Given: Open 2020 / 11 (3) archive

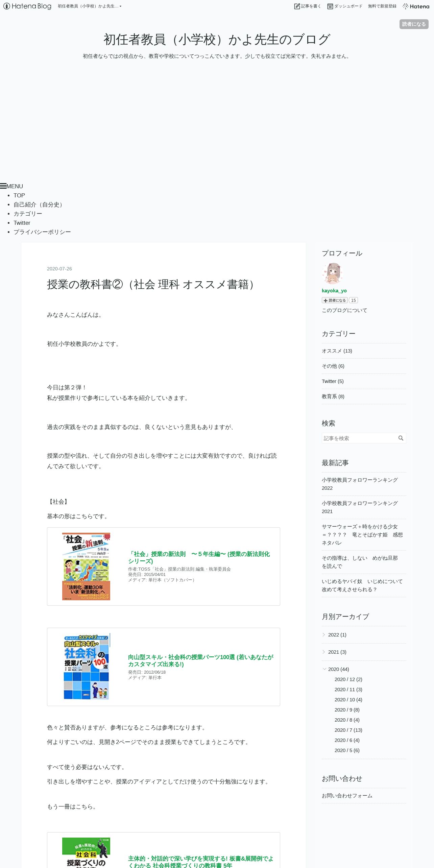Looking at the screenshot, I should (348, 690).
